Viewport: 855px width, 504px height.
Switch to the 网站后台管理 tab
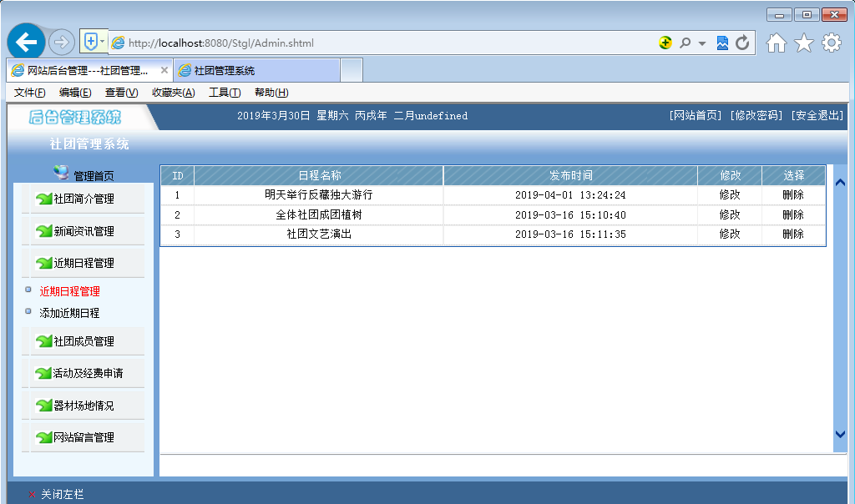point(87,70)
